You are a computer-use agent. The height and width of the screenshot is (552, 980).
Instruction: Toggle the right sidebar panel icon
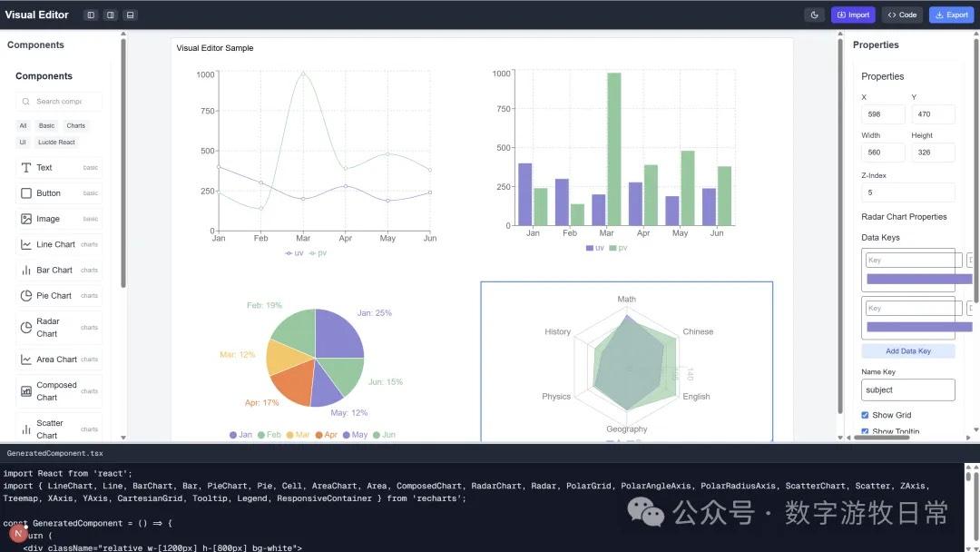(110, 15)
